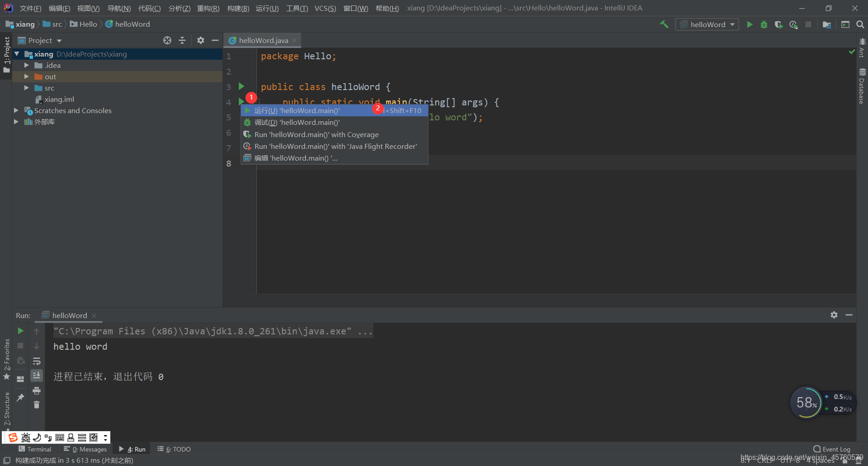Open the Ant tool window
The image size is (868, 466).
[862, 48]
